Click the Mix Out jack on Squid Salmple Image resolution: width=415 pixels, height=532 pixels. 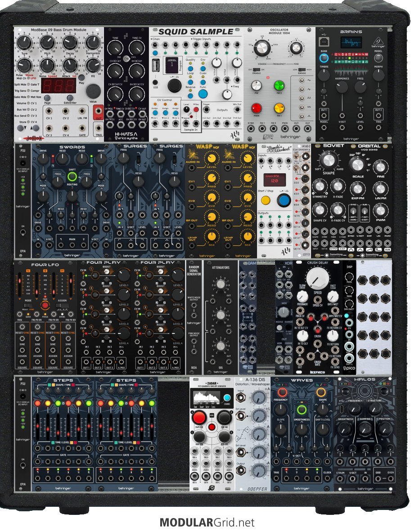[x=237, y=109]
